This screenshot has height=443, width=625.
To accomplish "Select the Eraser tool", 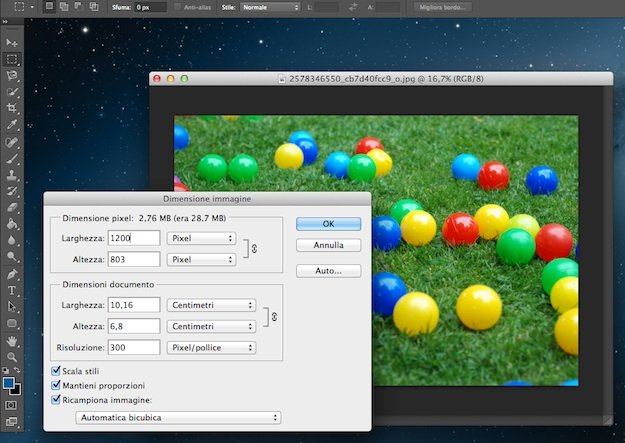I will pyautogui.click(x=12, y=207).
